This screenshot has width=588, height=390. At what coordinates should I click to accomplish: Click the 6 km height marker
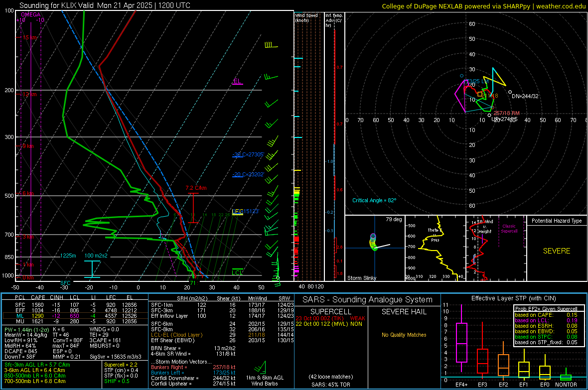point(28,193)
